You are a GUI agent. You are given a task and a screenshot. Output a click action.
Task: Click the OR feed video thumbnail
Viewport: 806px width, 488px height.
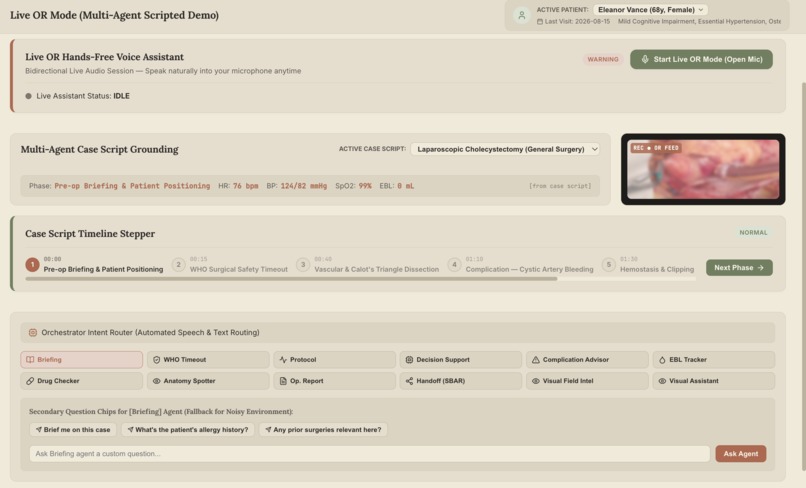703,169
